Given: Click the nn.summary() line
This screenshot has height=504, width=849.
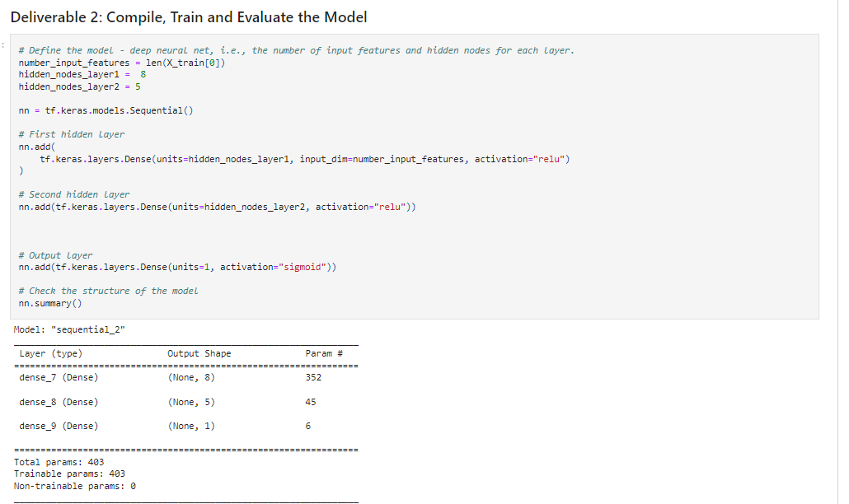Looking at the screenshot, I should point(50,303).
